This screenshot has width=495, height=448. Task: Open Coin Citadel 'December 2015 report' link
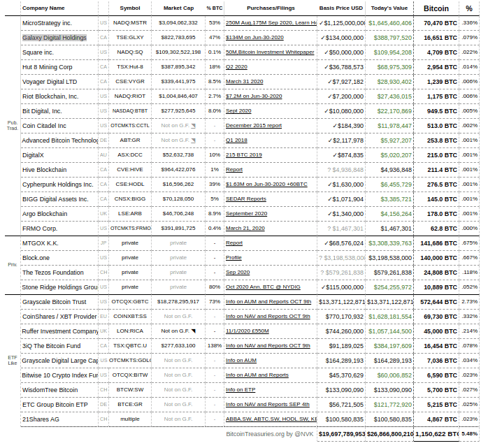254,126
